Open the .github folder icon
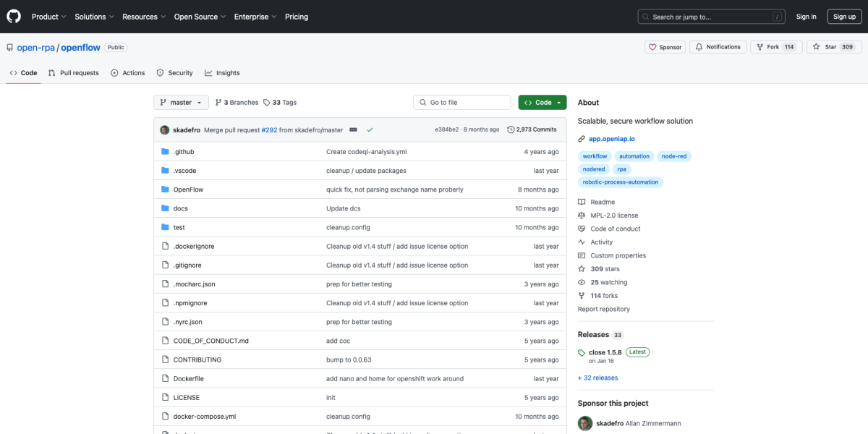The height and width of the screenshot is (434, 868). coord(165,152)
